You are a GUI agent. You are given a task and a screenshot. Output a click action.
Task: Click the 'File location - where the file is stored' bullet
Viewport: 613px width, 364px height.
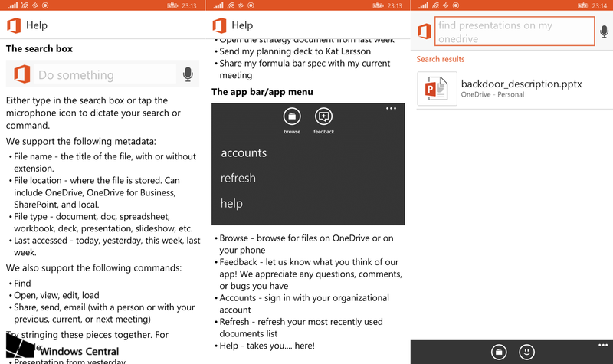coord(94,192)
